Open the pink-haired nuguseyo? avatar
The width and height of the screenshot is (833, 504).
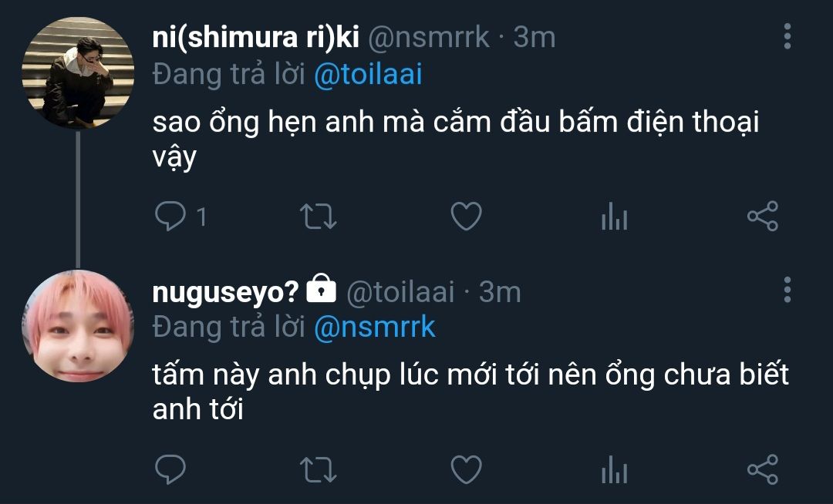point(77,325)
